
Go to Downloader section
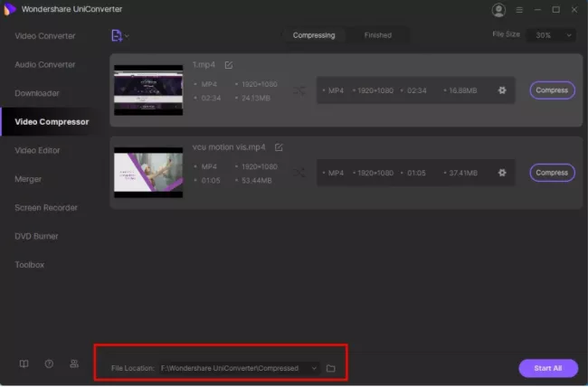[x=37, y=93]
